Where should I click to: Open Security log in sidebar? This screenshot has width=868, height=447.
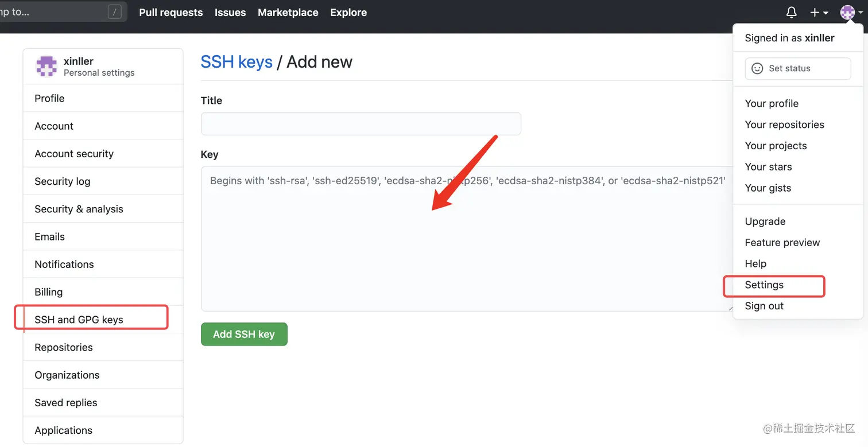point(103,181)
